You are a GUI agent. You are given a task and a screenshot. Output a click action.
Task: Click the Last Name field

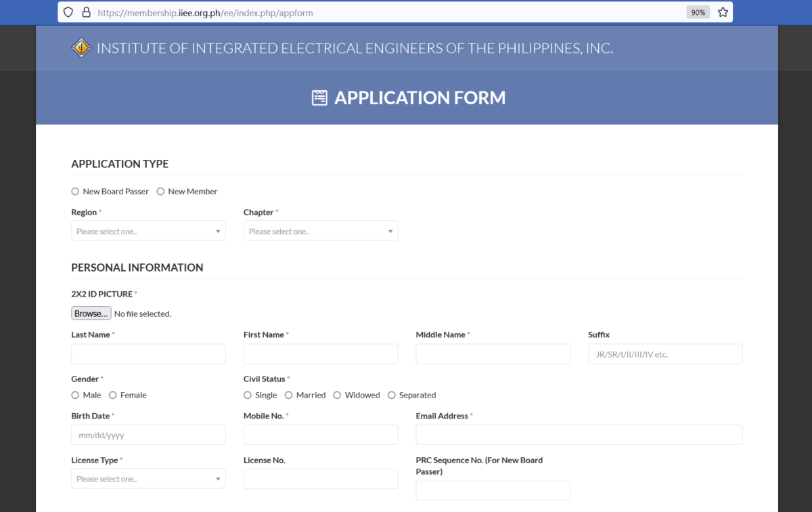[x=148, y=354]
